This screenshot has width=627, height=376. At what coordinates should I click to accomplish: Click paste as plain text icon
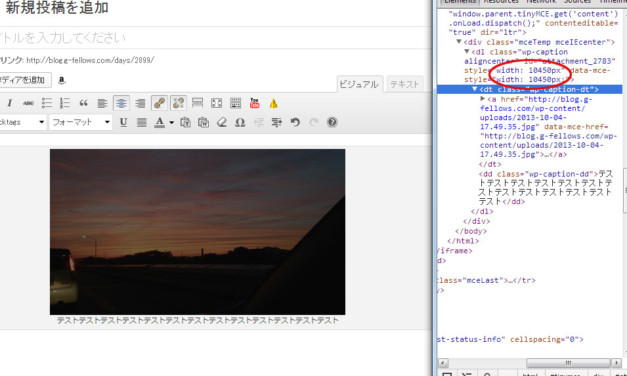coord(185,122)
